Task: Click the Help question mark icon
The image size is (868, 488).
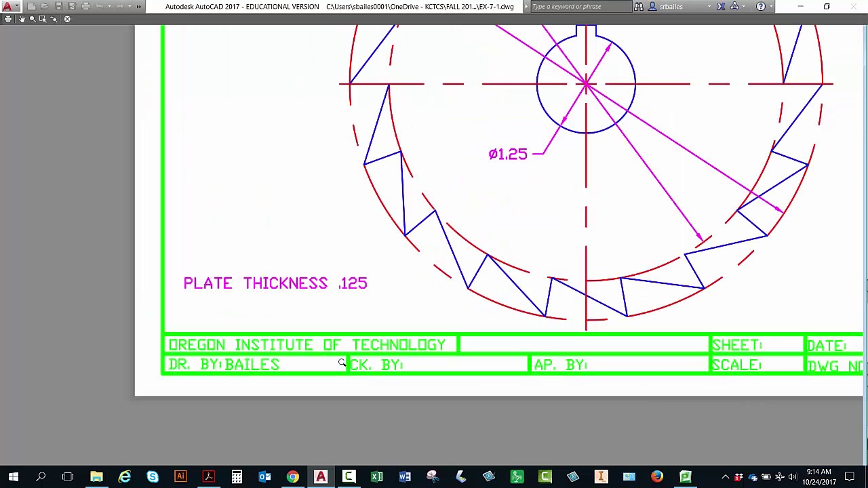Action: [x=760, y=6]
